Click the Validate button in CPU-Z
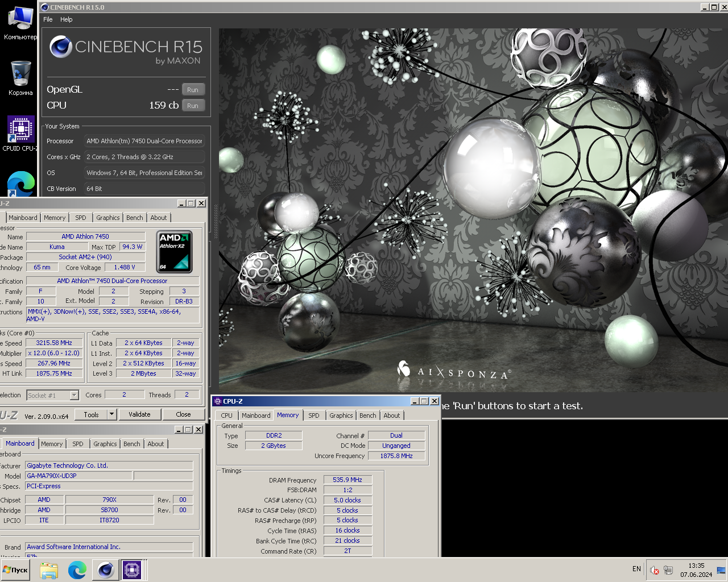728x582 pixels. [x=139, y=414]
